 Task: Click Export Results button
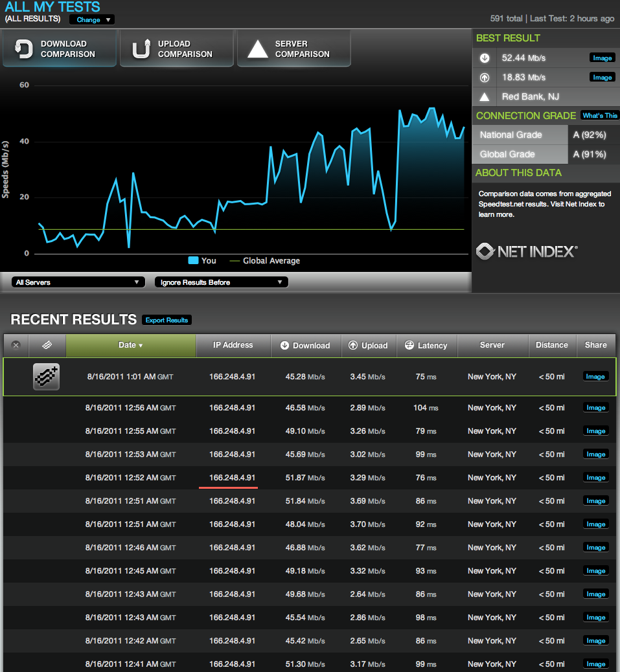[x=166, y=320]
